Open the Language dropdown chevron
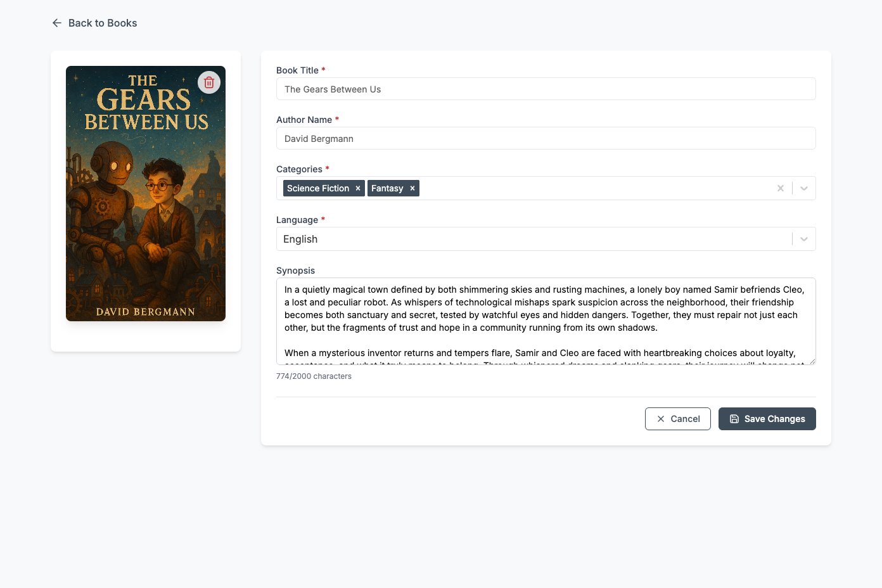The width and height of the screenshot is (882, 588). click(804, 239)
